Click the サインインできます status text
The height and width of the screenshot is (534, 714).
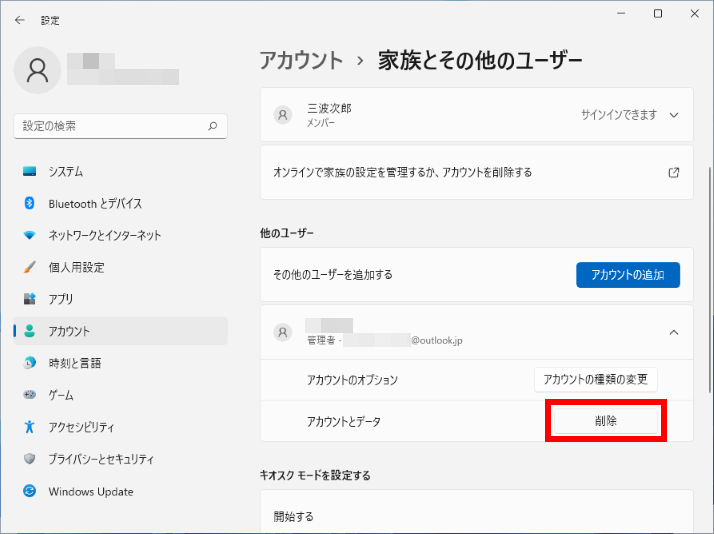click(619, 115)
